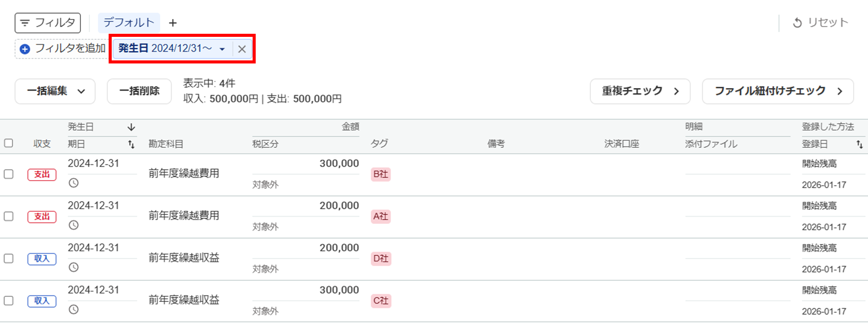Sort by 登録日 using its sort icon
Viewport: 868px width, 326px height.
point(859,144)
